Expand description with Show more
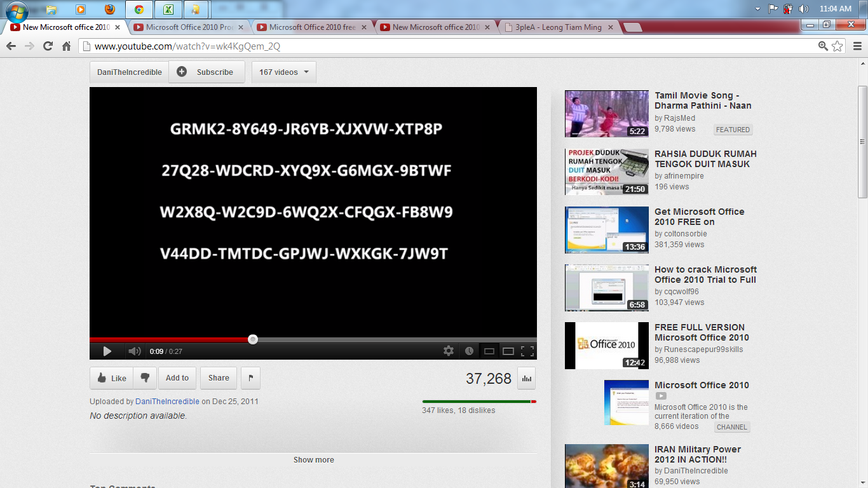Screen dimensions: 868x488 click(x=313, y=460)
